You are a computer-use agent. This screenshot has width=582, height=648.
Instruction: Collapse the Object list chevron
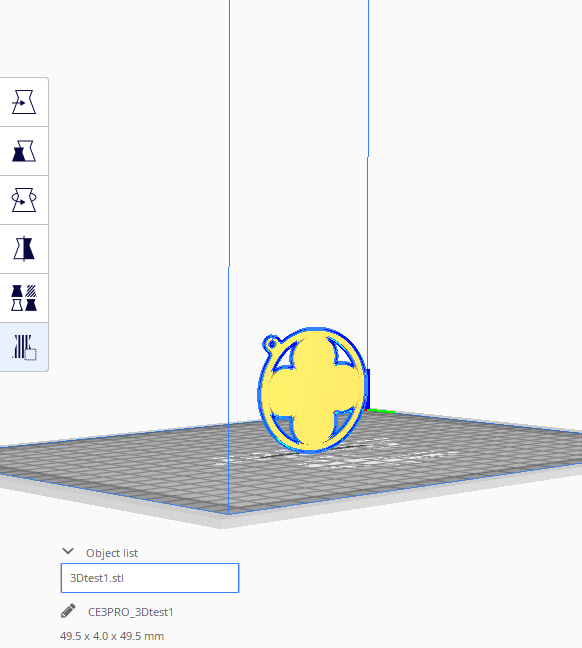coord(68,551)
